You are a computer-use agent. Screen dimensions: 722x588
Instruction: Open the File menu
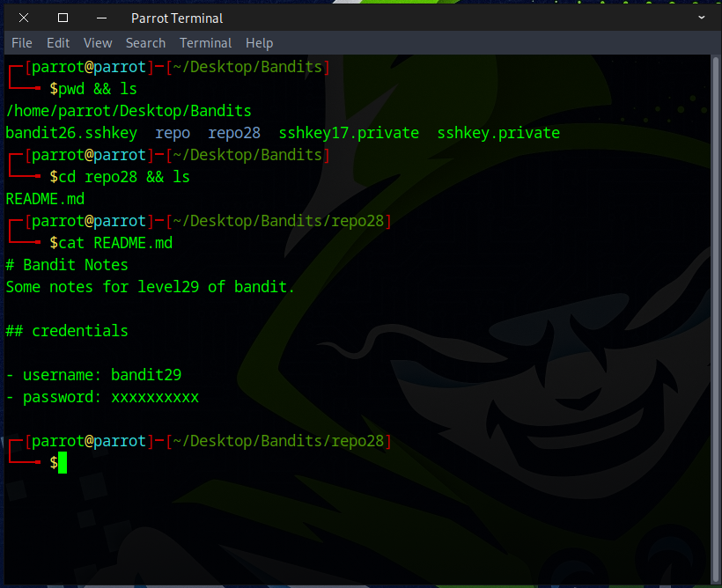21,43
